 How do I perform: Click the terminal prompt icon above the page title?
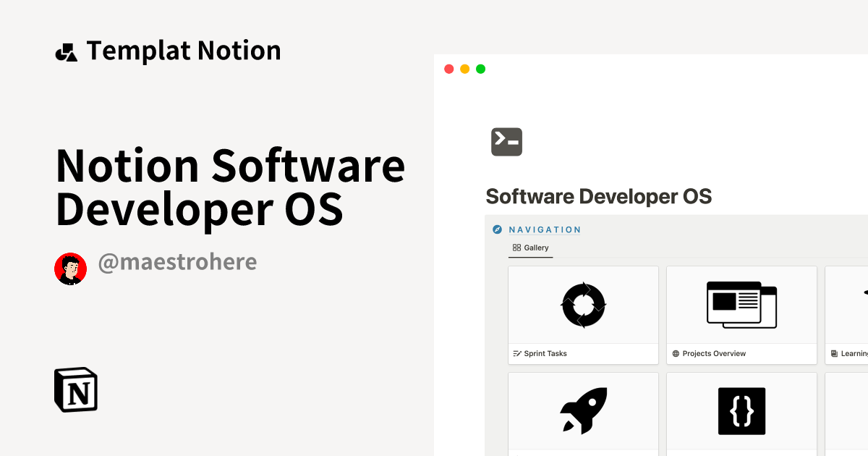pos(506,141)
